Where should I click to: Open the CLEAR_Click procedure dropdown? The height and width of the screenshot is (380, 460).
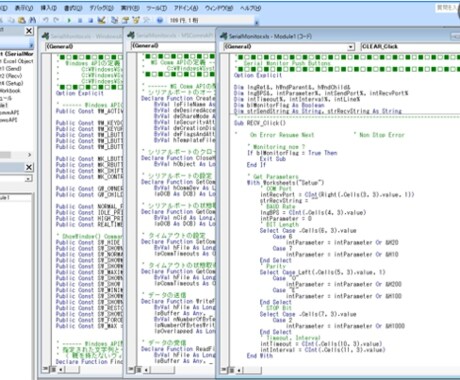coord(410,47)
